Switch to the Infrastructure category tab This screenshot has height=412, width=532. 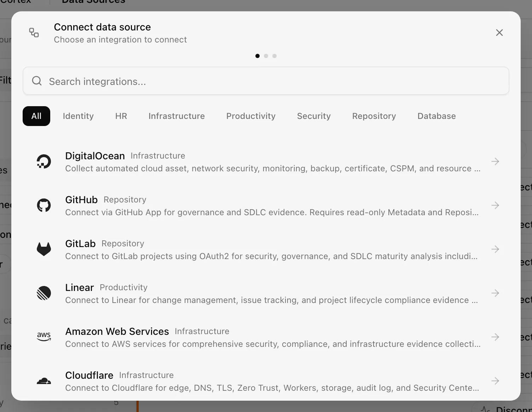tap(177, 116)
